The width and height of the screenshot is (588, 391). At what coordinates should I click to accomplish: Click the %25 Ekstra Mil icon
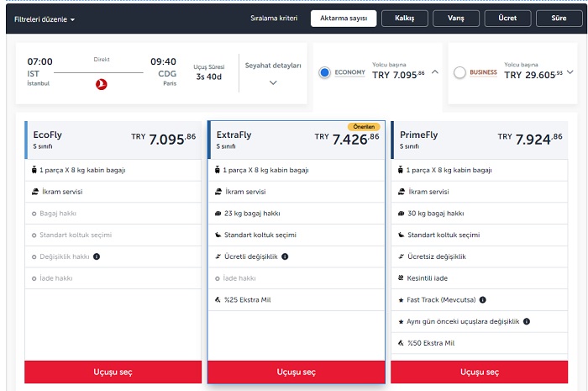[x=218, y=300]
